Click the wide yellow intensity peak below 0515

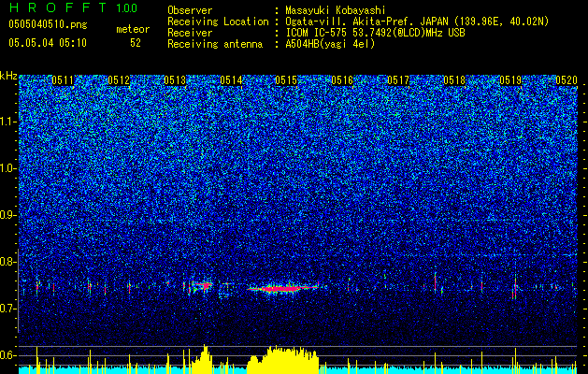click(282, 359)
